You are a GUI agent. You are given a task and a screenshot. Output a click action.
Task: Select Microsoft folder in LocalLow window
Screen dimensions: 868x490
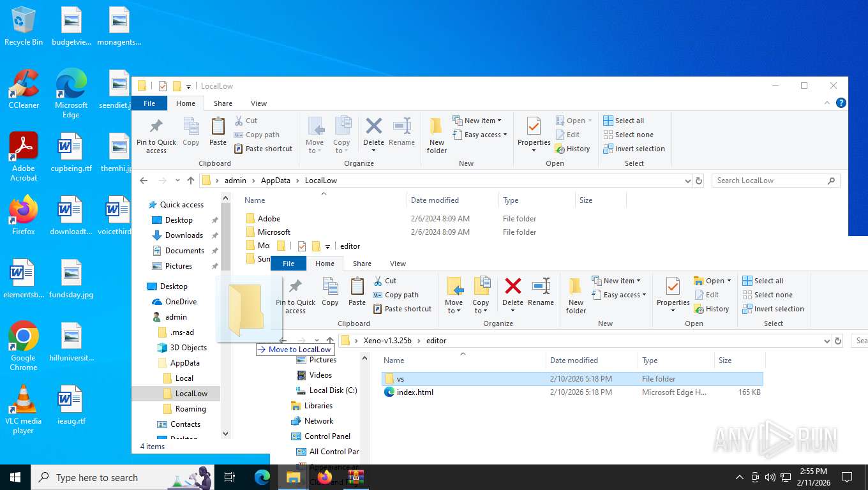(x=274, y=232)
